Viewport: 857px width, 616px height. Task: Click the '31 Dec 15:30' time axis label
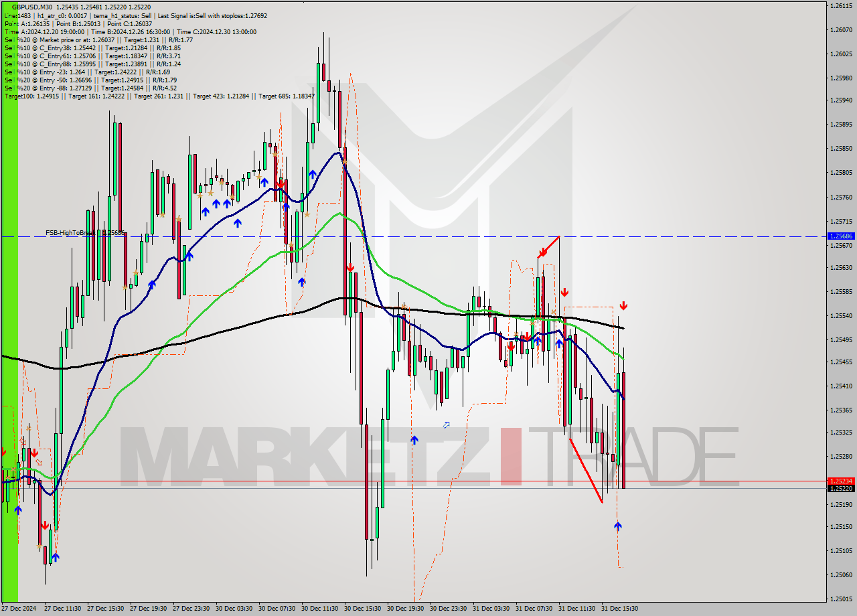pos(619,609)
